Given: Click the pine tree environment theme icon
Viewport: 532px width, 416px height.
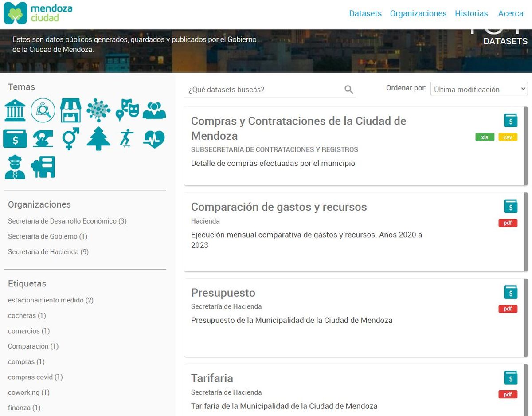Looking at the screenshot, I should [x=98, y=138].
